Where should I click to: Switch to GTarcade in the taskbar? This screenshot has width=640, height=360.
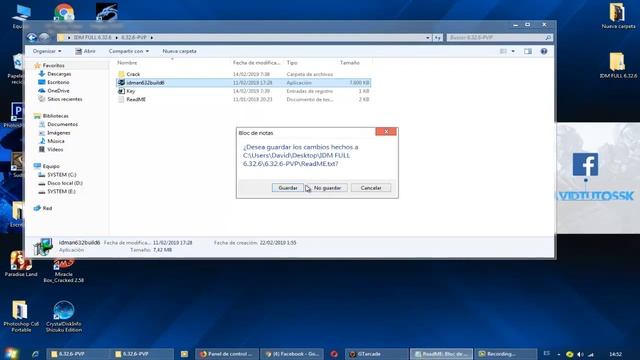coord(376,354)
